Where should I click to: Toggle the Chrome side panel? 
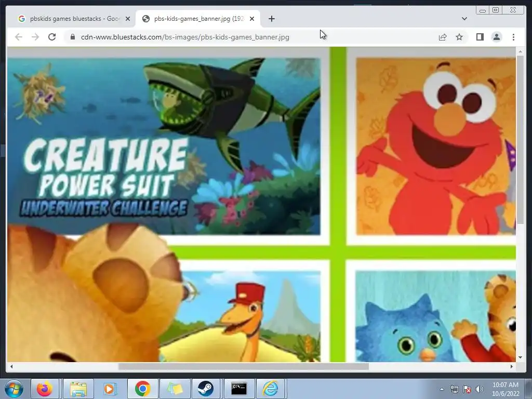click(480, 37)
